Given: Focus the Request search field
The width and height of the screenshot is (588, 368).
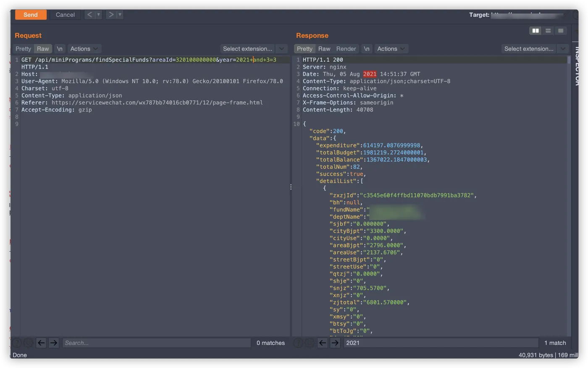Looking at the screenshot, I should [x=156, y=343].
